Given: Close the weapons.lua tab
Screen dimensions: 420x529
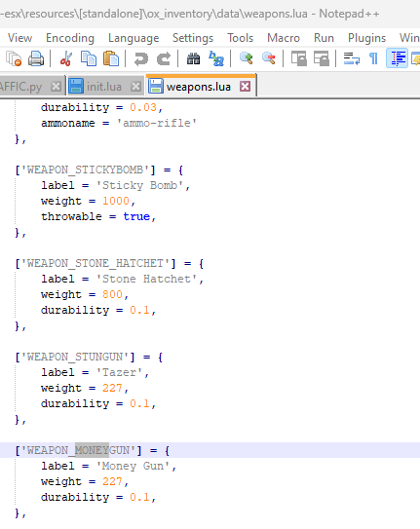Looking at the screenshot, I should click(246, 87).
